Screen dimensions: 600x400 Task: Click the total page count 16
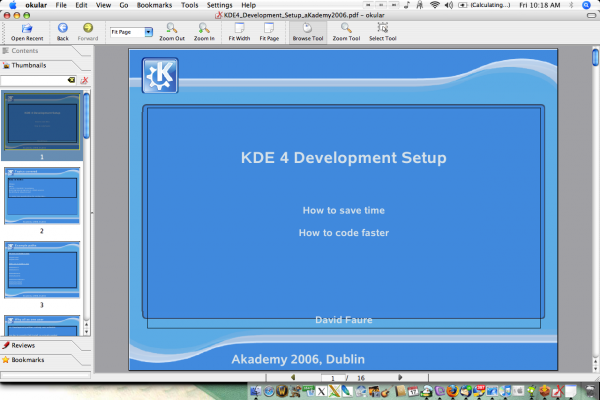point(361,378)
